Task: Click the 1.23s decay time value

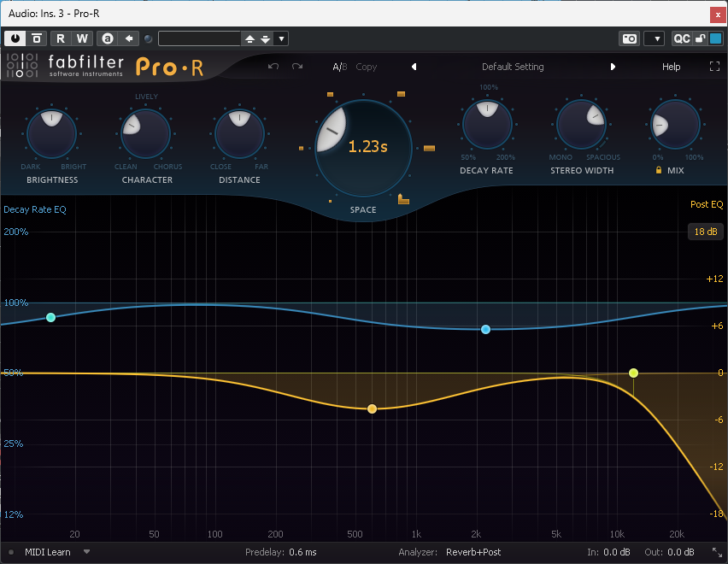Action: tap(367, 147)
